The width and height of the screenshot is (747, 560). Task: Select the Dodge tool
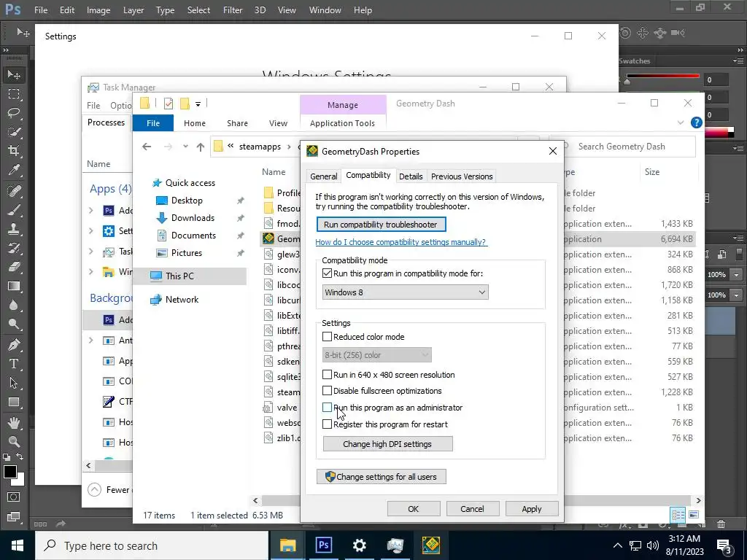[14, 324]
